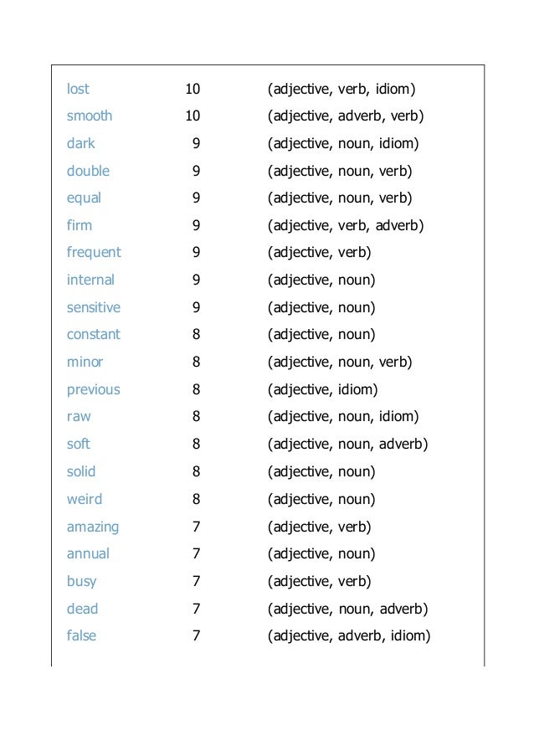
Task: Select the 'false' word link
Action: click(81, 635)
